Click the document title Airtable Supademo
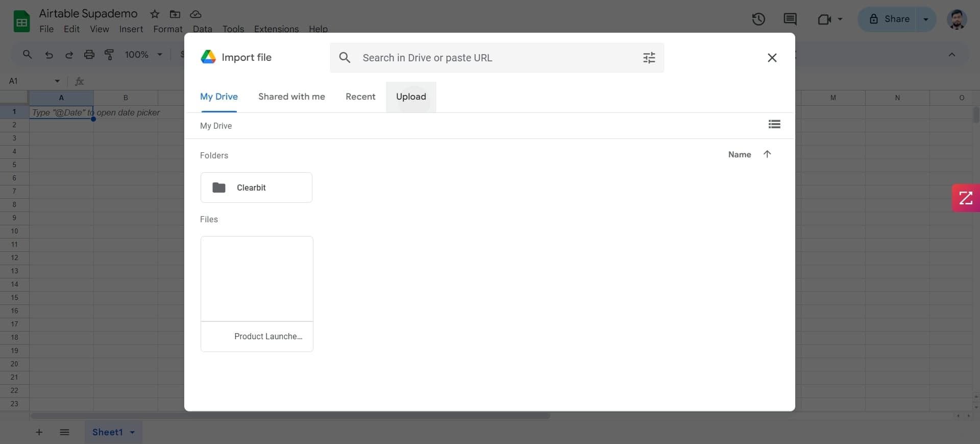This screenshot has width=980, height=444. 88,14
